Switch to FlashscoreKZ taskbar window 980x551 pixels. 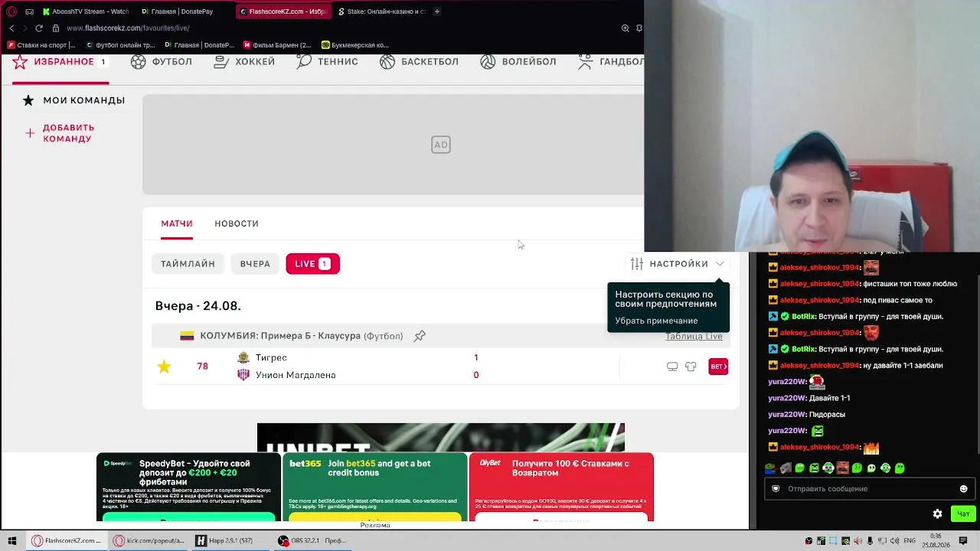(x=67, y=541)
